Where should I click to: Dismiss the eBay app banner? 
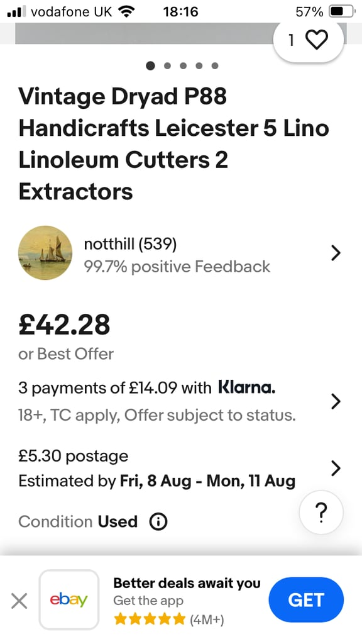[x=19, y=601]
